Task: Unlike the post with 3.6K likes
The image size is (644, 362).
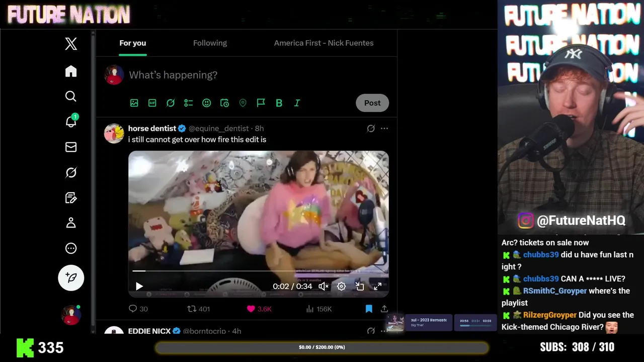Action: (x=259, y=309)
